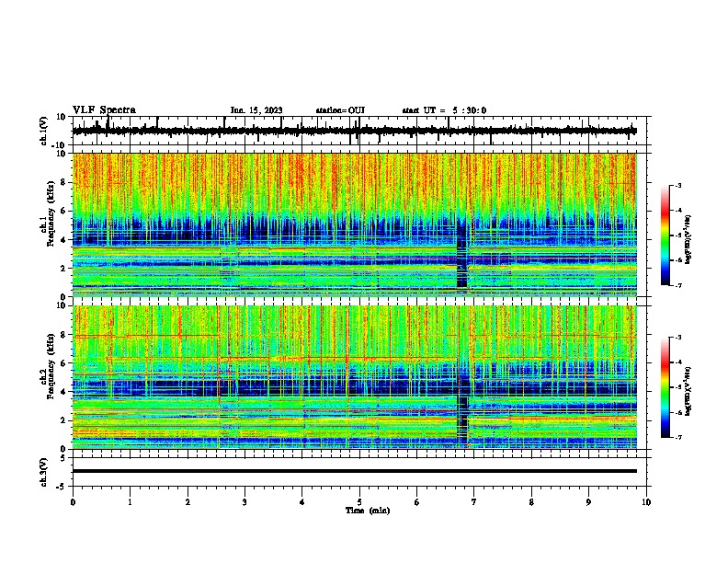Click the ch.2 'Frequency (kHz)' axis label

coord(51,366)
